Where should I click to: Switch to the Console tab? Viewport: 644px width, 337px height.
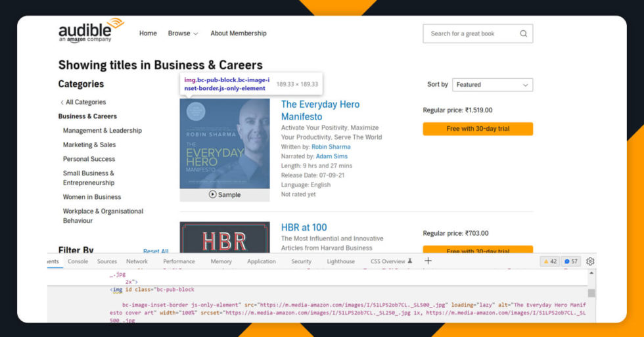(78, 261)
